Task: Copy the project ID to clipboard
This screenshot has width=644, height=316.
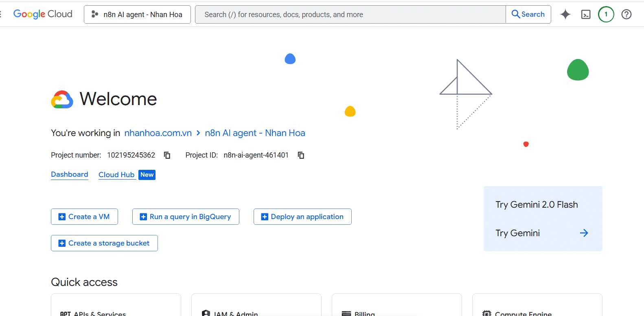Action: click(301, 155)
